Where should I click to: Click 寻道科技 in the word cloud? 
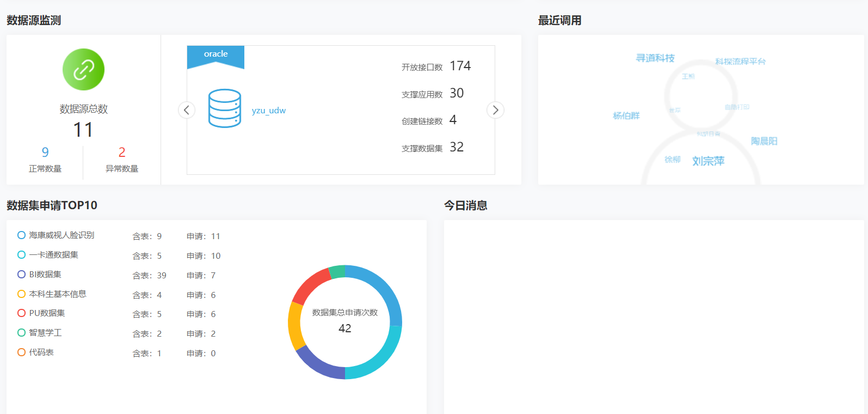pos(655,58)
